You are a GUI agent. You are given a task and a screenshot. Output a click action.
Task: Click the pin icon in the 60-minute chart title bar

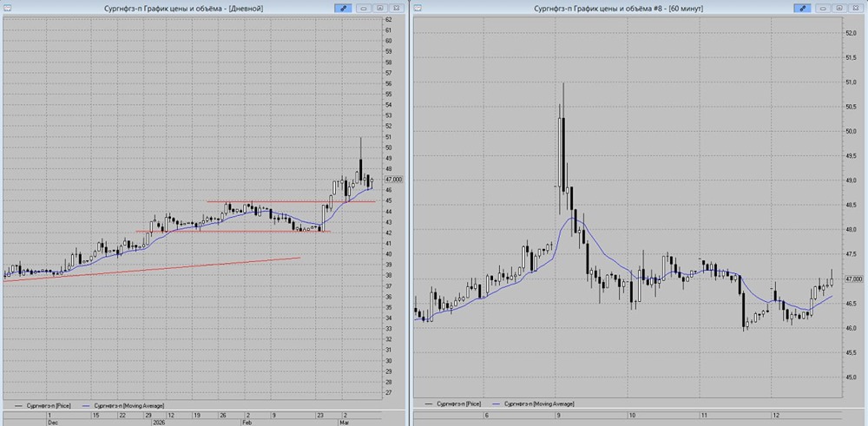801,9
